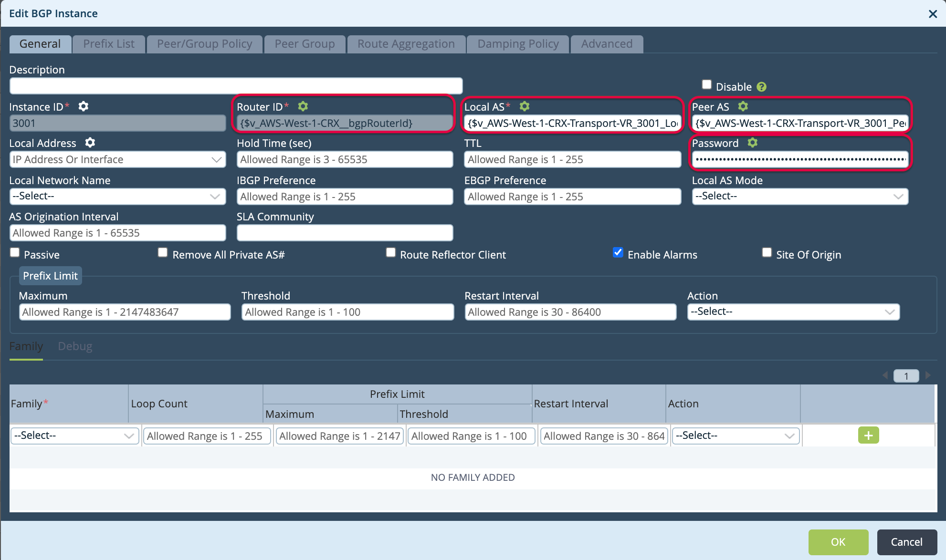946x560 pixels.
Task: Open the Debug tab
Action: pyautogui.click(x=75, y=346)
